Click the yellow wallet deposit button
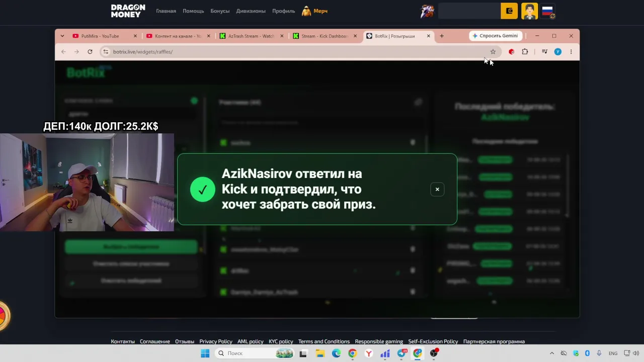The width and height of the screenshot is (644, 362). click(x=509, y=11)
